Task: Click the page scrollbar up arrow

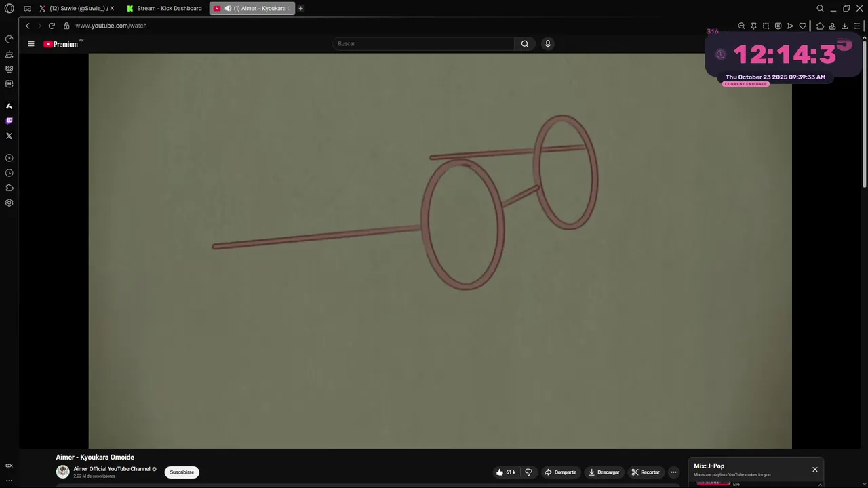Action: pos(865,37)
